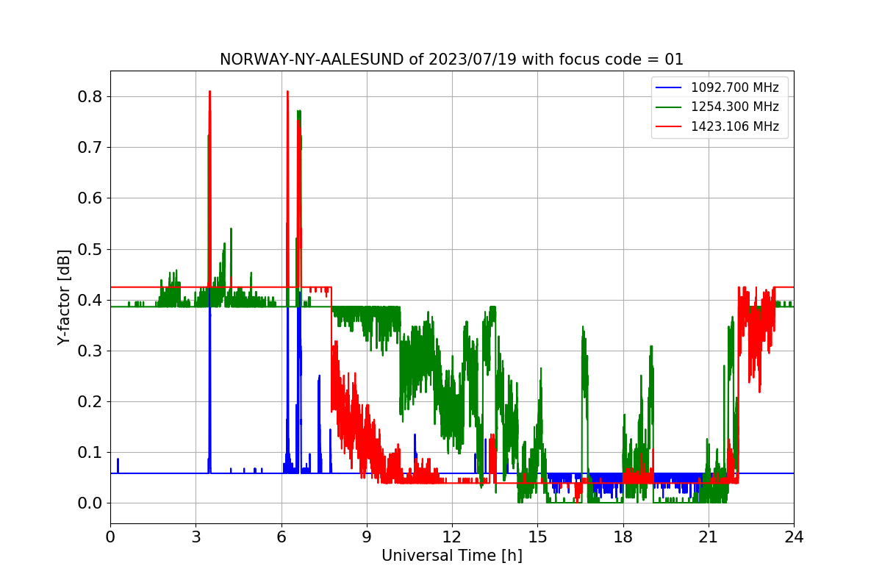Select the 1423.106 MHz legend label
This screenshot has height=588, width=882.
point(735,126)
